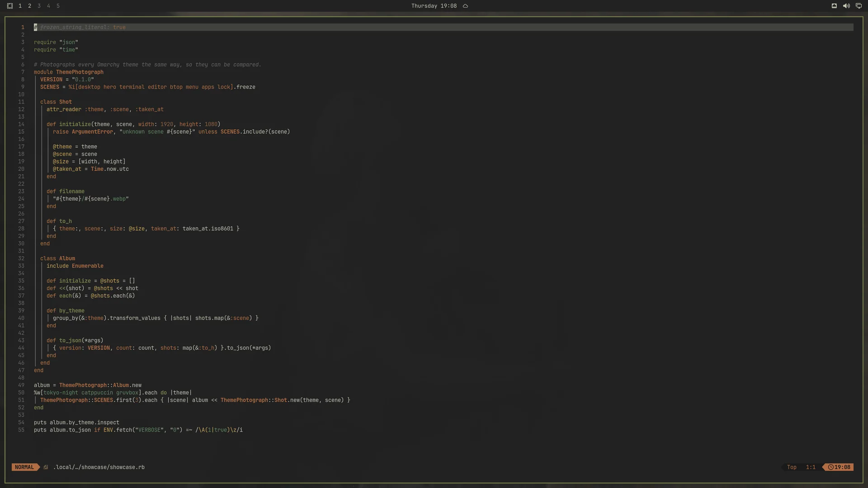This screenshot has width=868, height=488.
Task: Switch to workspace 1
Action: pyautogui.click(x=20, y=6)
